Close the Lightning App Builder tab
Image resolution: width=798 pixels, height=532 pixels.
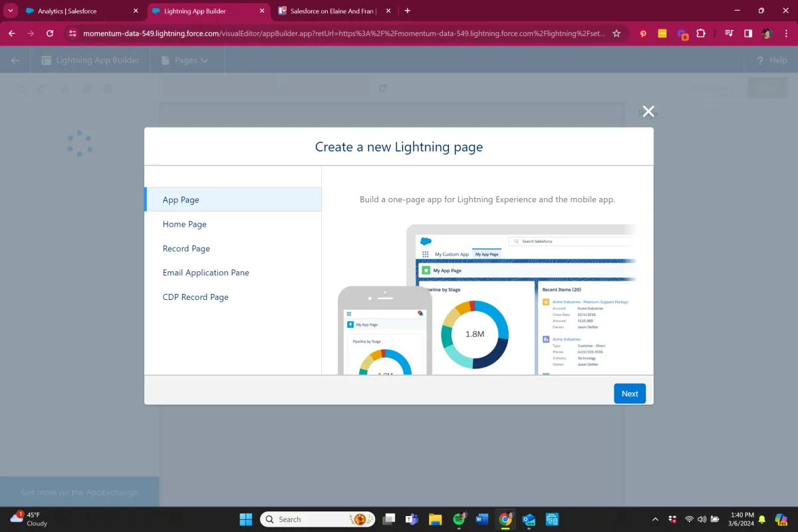(x=262, y=11)
